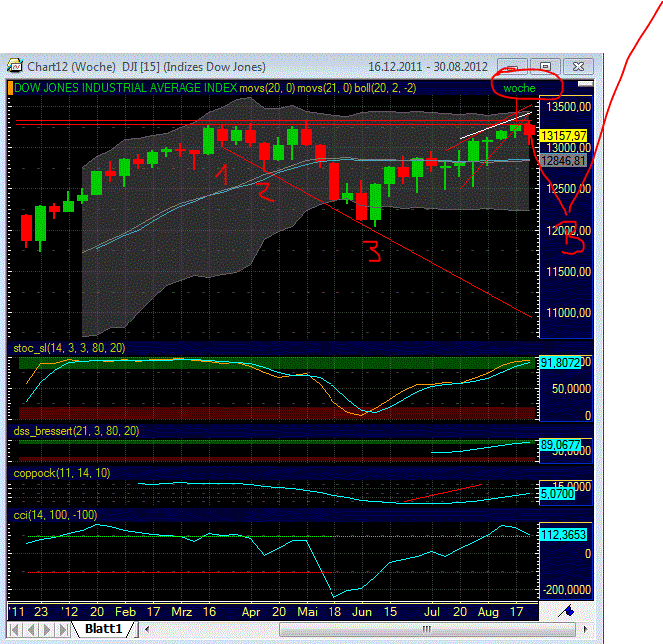The width and height of the screenshot is (663, 644).
Task: Click the green 'woche' label
Action: pyautogui.click(x=519, y=88)
